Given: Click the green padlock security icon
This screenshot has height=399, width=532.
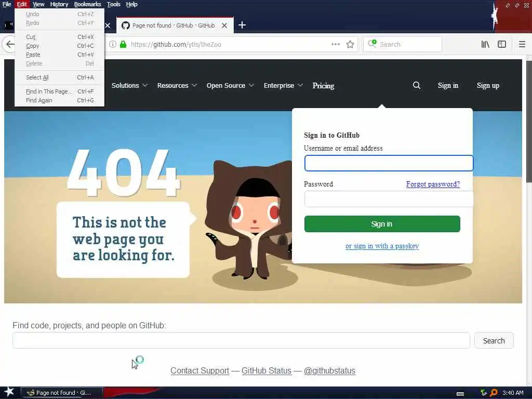Looking at the screenshot, I should click(x=123, y=45).
